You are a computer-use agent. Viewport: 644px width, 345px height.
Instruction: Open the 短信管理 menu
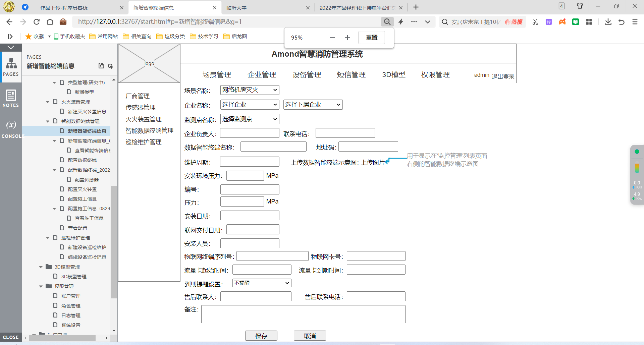point(351,75)
